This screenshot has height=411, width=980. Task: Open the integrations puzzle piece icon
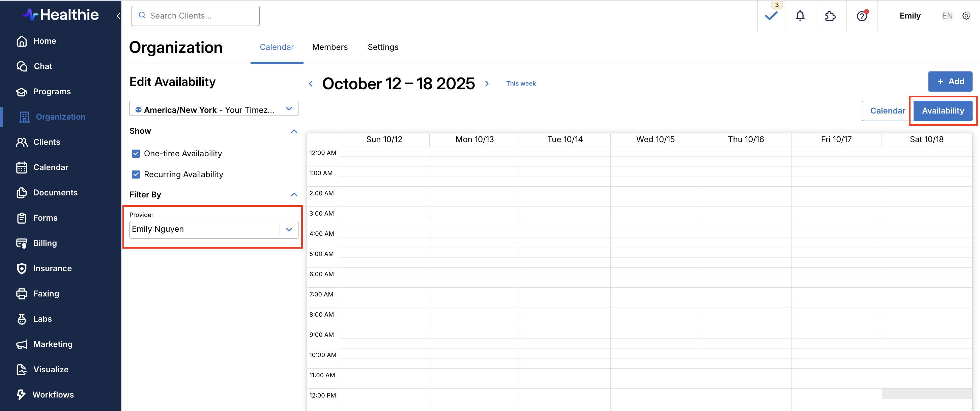[830, 16]
